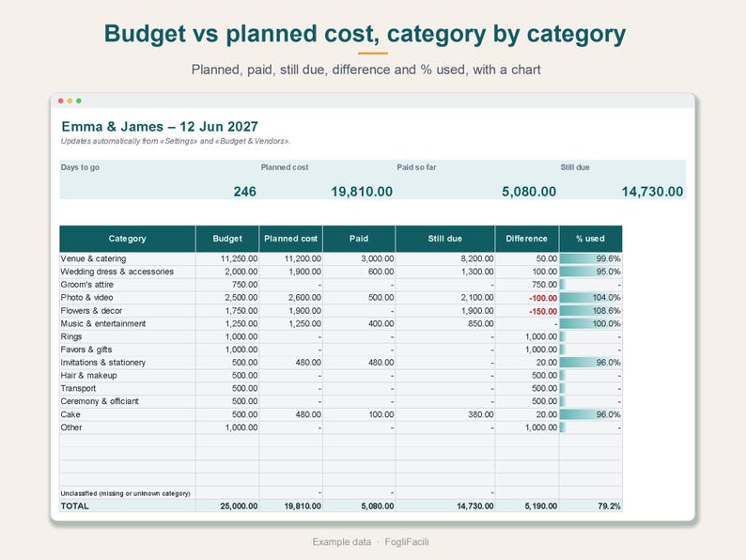The height and width of the screenshot is (560, 746).
Task: Click the red close dot
Action: pyautogui.click(x=61, y=101)
